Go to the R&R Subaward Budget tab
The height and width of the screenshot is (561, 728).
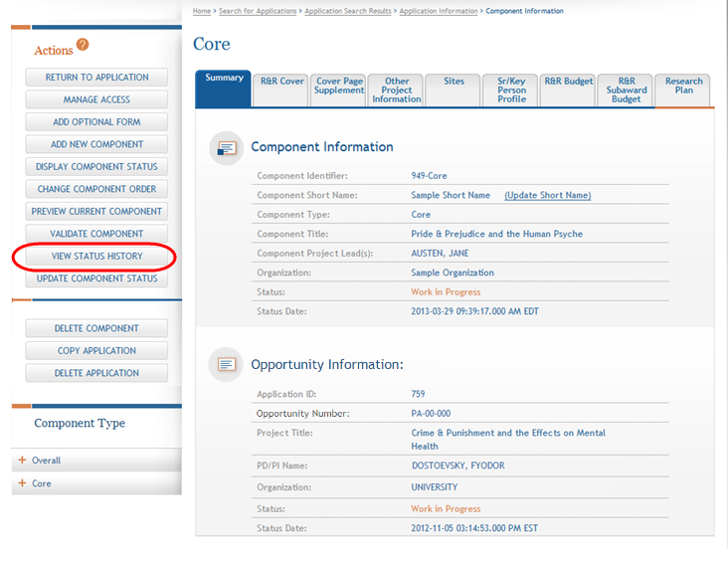click(x=626, y=90)
